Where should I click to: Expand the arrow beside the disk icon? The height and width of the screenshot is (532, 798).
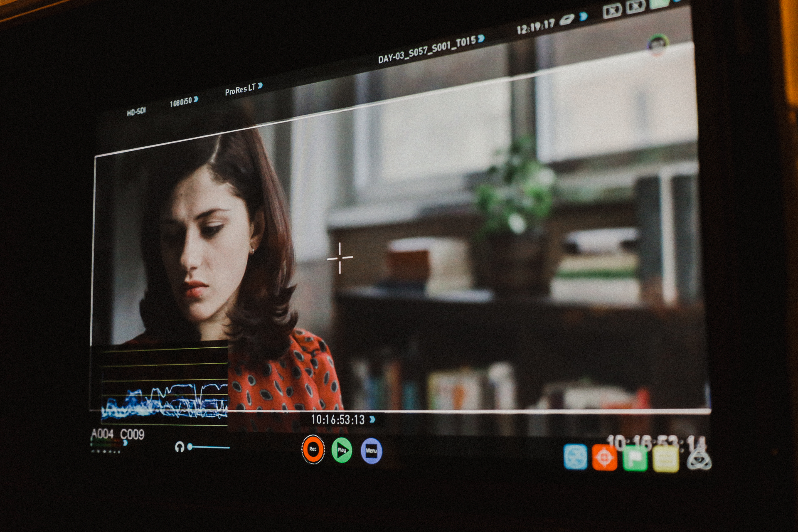pyautogui.click(x=584, y=16)
